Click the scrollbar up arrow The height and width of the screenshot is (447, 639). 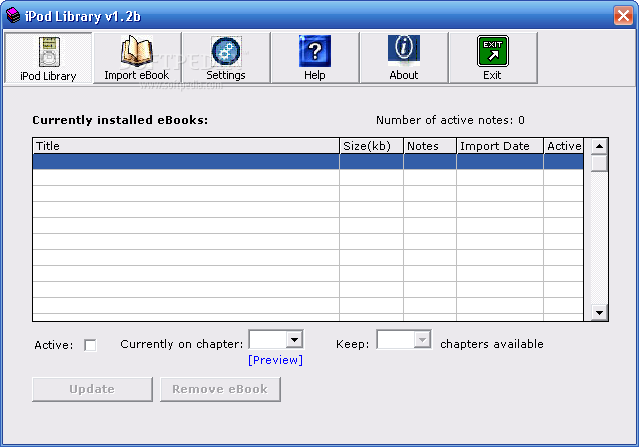pos(599,146)
